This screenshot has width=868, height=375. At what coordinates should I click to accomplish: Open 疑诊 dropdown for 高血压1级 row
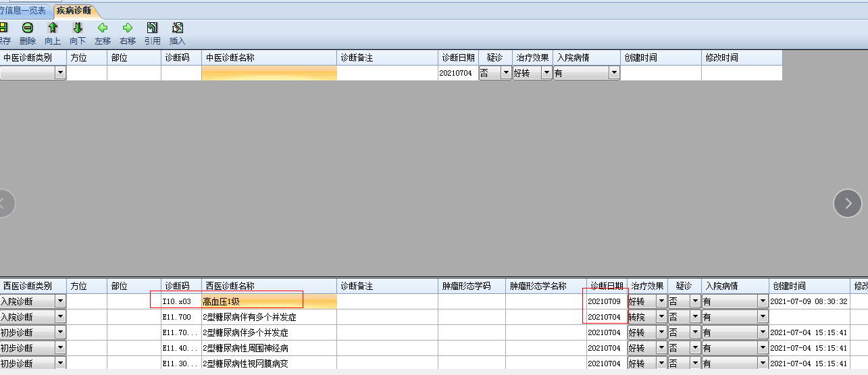[695, 301]
